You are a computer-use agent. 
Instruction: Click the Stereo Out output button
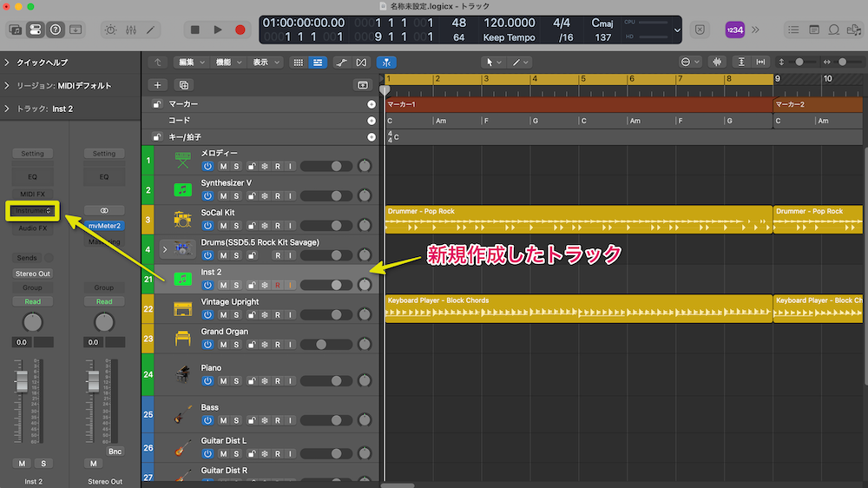[32, 274]
